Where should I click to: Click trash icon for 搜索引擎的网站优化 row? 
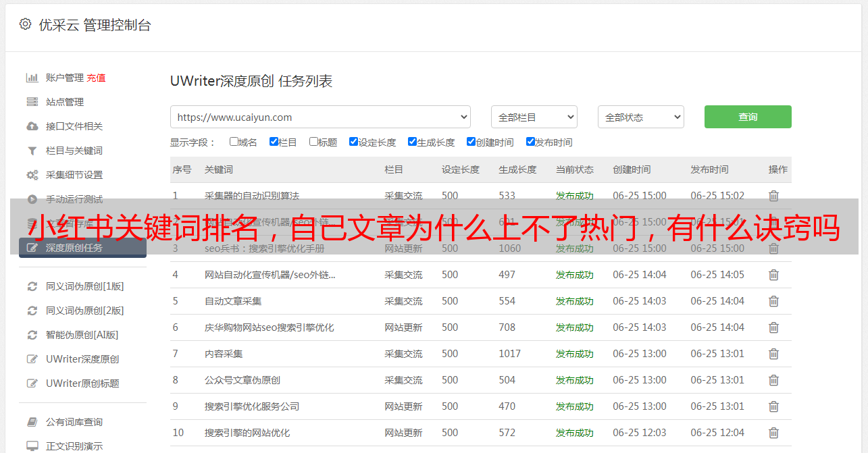[774, 433]
